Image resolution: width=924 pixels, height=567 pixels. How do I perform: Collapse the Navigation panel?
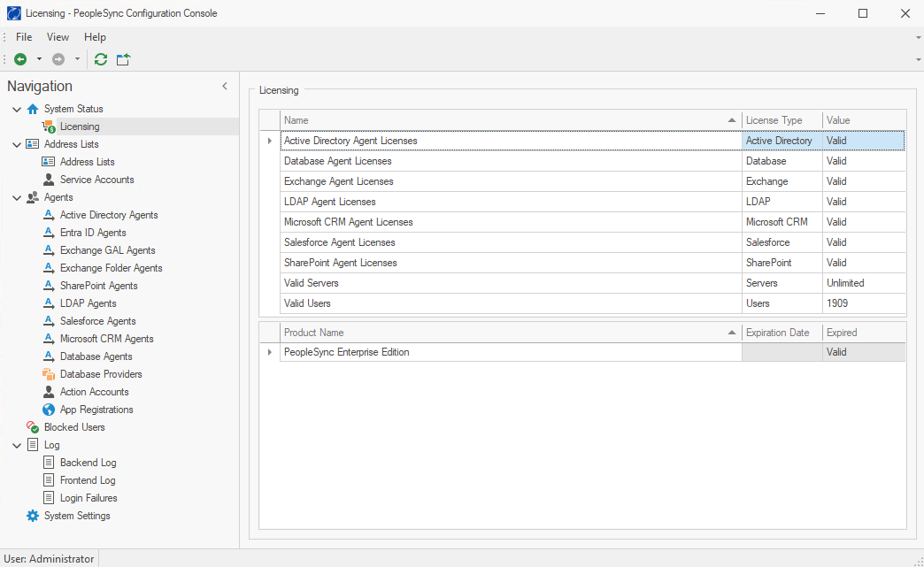click(225, 86)
